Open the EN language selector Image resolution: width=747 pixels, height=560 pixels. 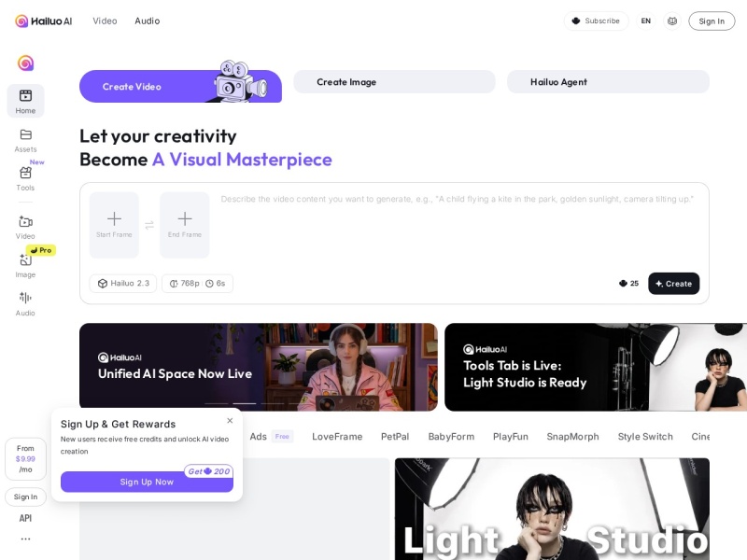click(x=645, y=21)
